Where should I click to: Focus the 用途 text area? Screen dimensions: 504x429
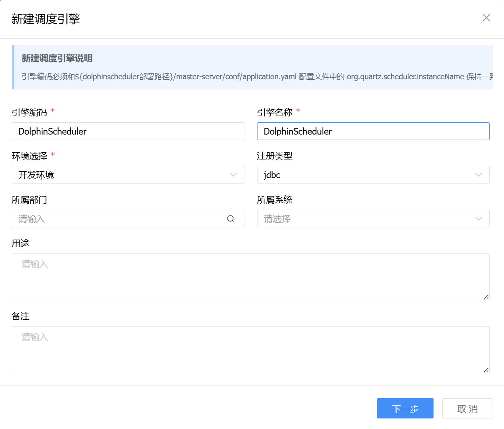(x=250, y=277)
